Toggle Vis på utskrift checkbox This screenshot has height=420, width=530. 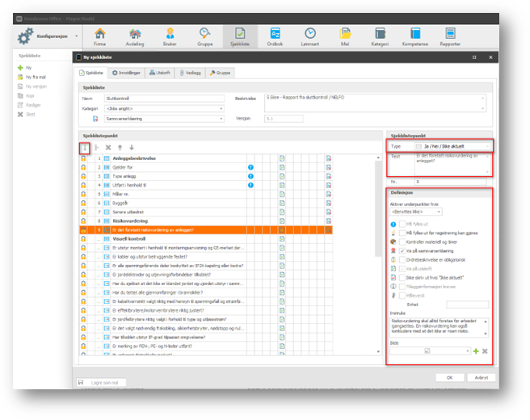pyautogui.click(x=402, y=269)
